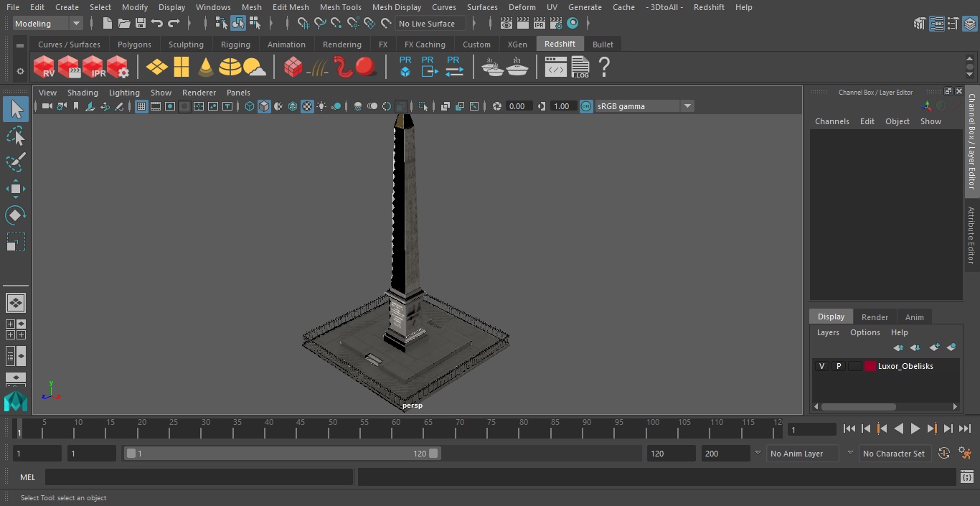Start Redshift IPR render shelf icon
Screen dimensions: 980x506
[x=93, y=67]
